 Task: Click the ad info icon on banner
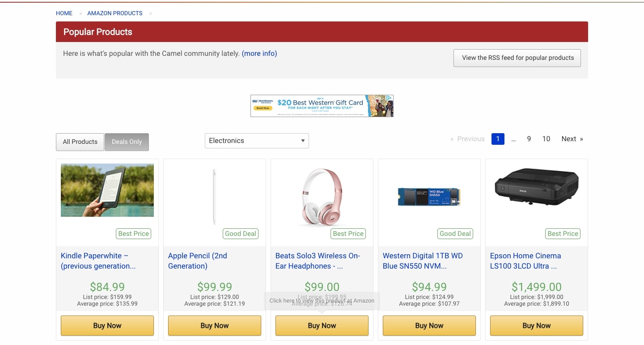click(390, 98)
